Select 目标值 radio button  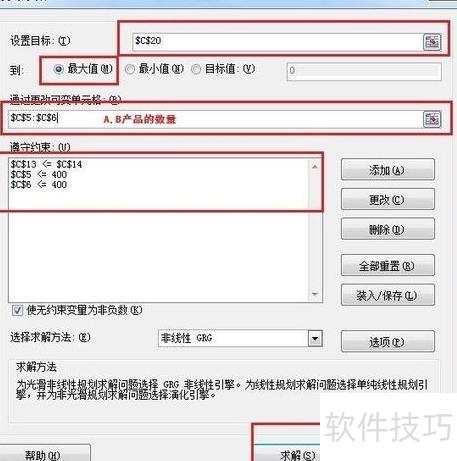(x=196, y=69)
